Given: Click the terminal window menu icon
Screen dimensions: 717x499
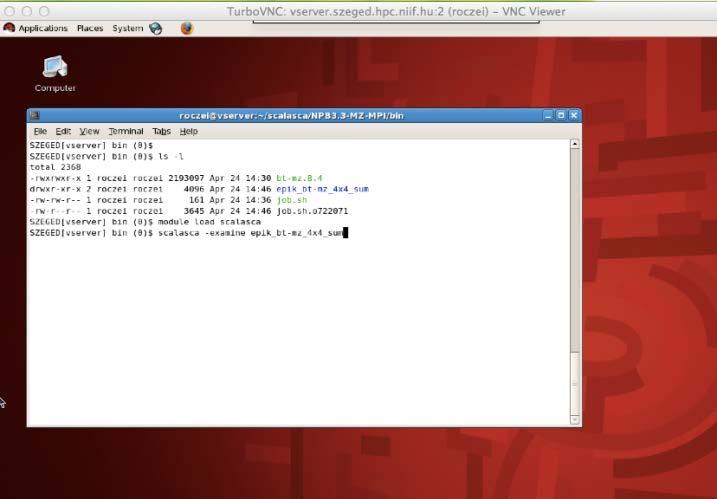Looking at the screenshot, I should [x=35, y=116].
